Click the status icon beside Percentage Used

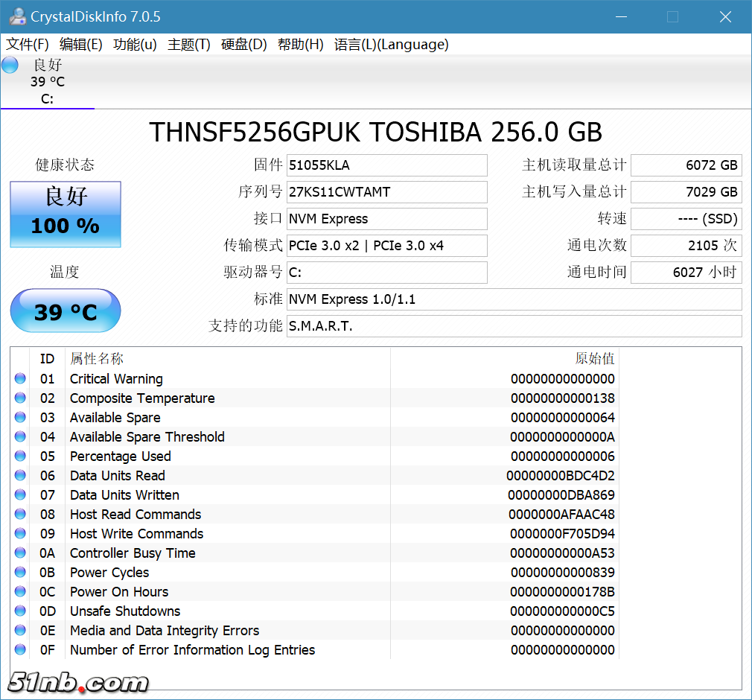click(20, 456)
